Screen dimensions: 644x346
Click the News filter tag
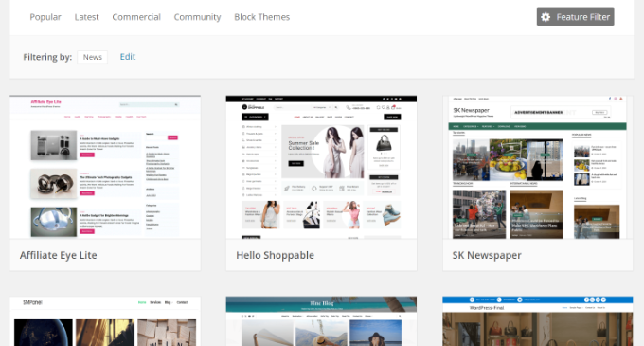click(93, 57)
